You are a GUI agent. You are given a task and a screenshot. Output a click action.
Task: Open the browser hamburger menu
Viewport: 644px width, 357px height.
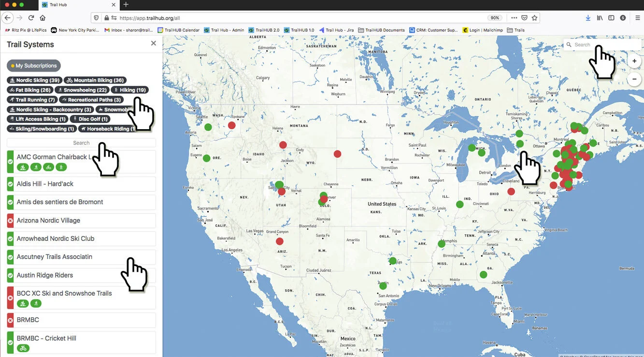pos(637,17)
